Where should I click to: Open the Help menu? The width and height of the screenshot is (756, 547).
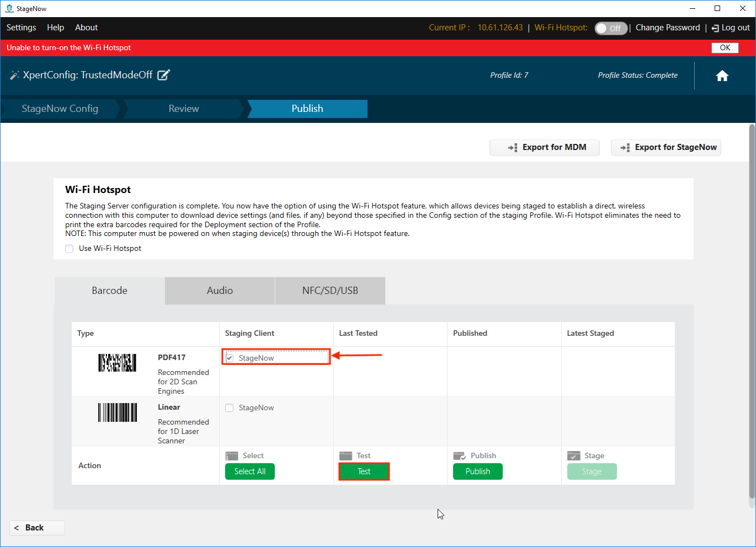pyautogui.click(x=55, y=28)
